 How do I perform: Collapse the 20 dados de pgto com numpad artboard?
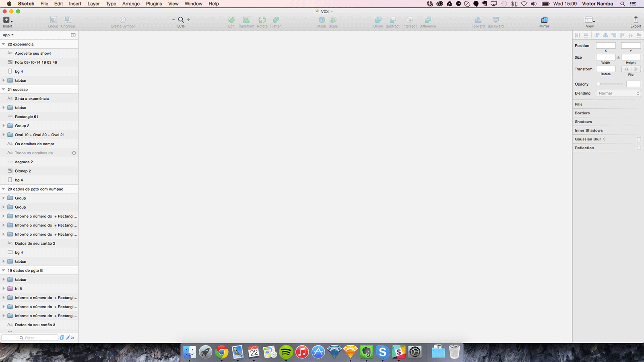4,189
